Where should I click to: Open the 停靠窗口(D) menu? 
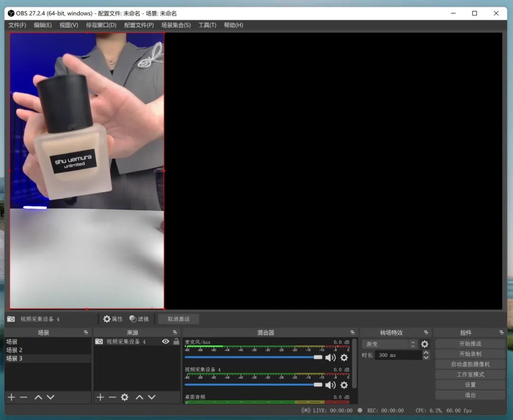(x=101, y=25)
